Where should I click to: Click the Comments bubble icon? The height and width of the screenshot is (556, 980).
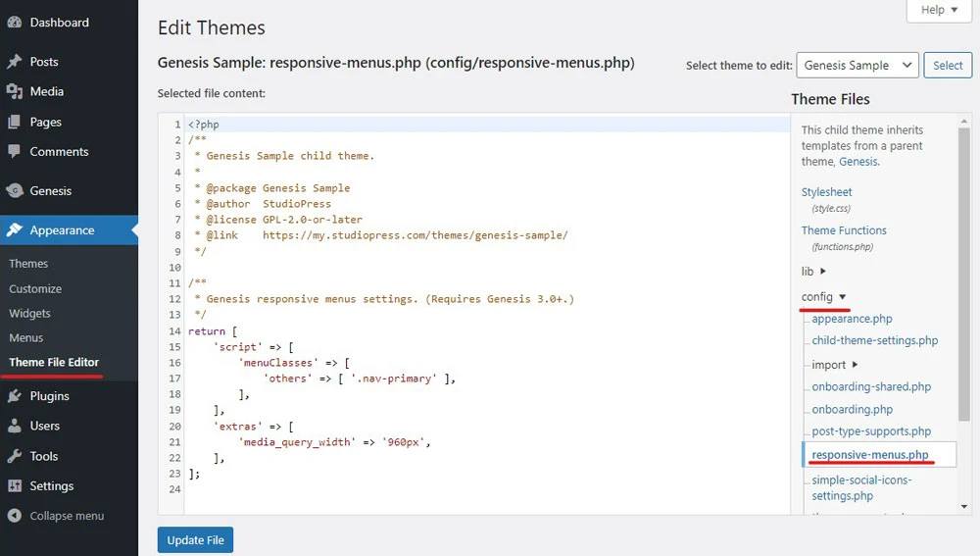[x=15, y=151]
